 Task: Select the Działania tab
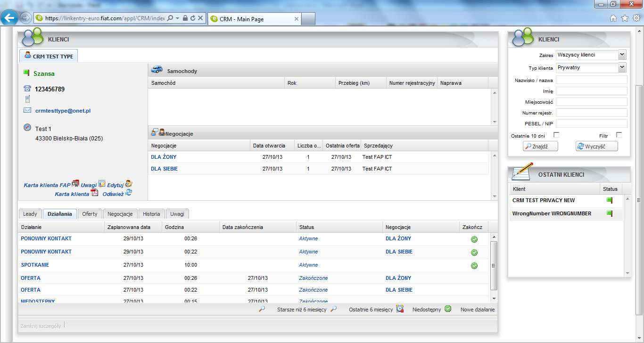click(x=60, y=214)
